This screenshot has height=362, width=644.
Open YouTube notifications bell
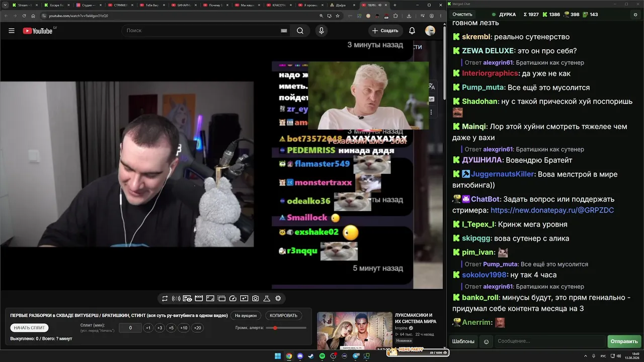click(x=412, y=31)
